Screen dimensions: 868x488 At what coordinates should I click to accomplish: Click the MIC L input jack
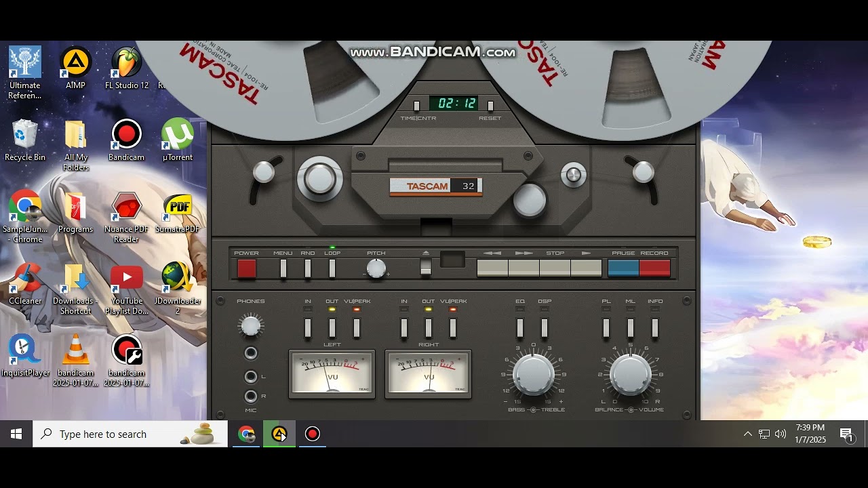[x=251, y=377]
